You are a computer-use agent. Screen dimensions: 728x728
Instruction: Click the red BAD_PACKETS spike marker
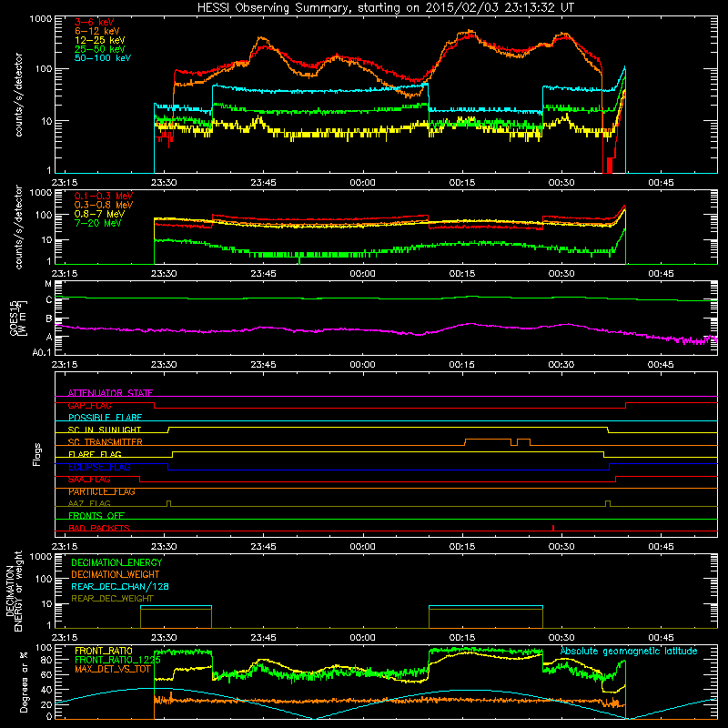(x=553, y=528)
